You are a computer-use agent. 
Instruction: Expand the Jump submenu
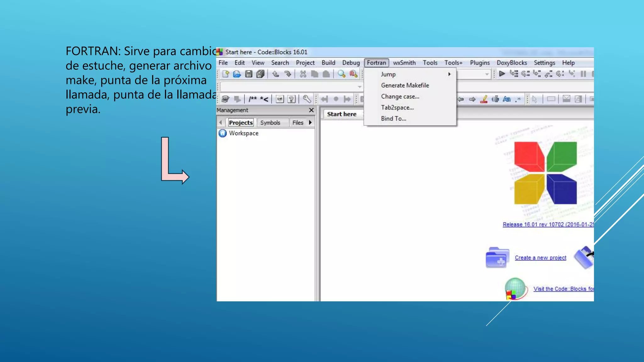(x=410, y=74)
